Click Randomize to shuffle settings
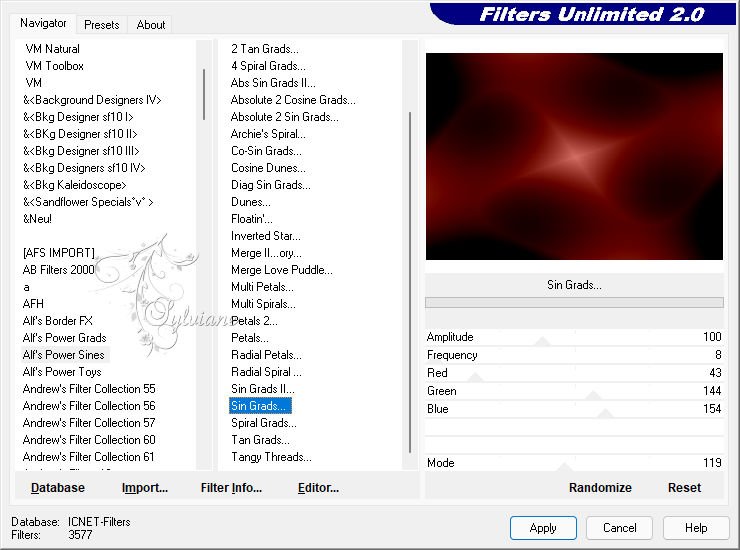Screen dimensions: 740x550 point(600,488)
